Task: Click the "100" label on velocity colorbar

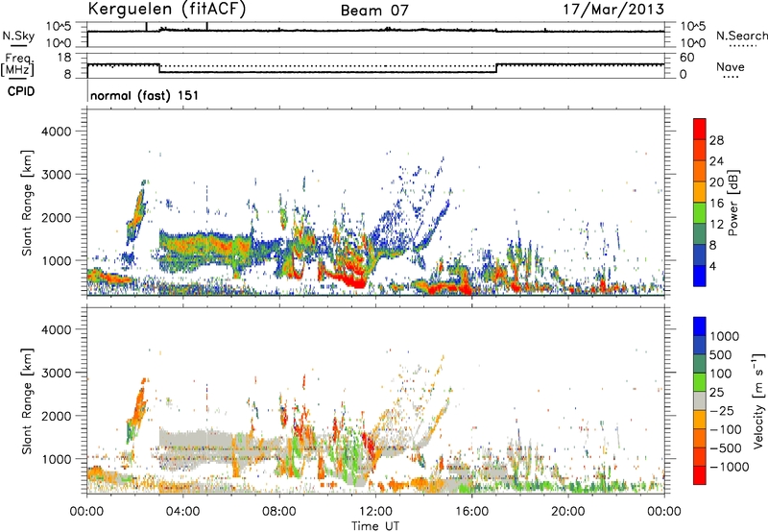Action: (721, 374)
